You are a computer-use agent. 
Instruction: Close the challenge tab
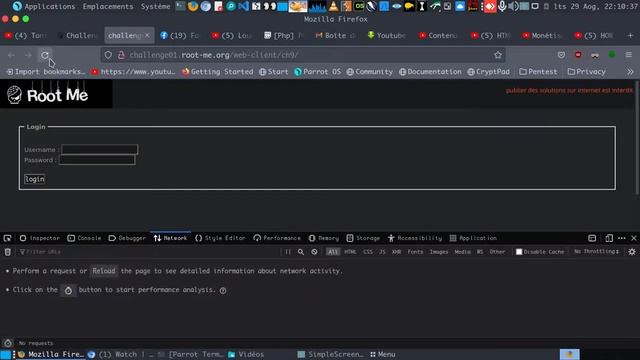[x=147, y=36]
